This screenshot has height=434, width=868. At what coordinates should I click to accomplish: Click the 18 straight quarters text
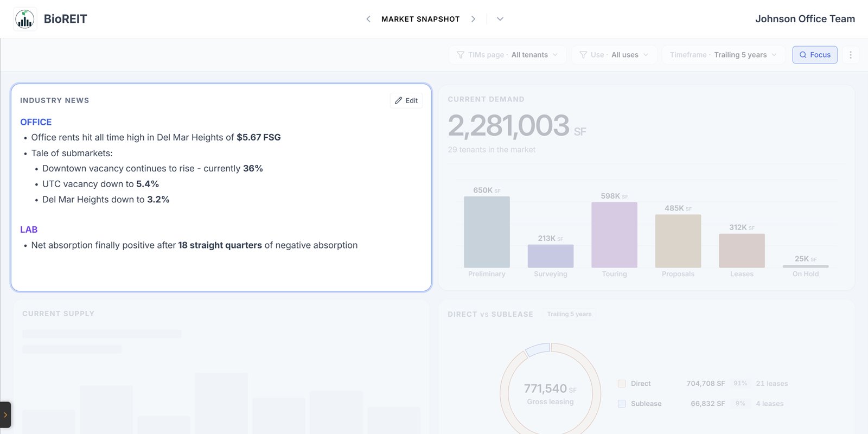point(220,245)
